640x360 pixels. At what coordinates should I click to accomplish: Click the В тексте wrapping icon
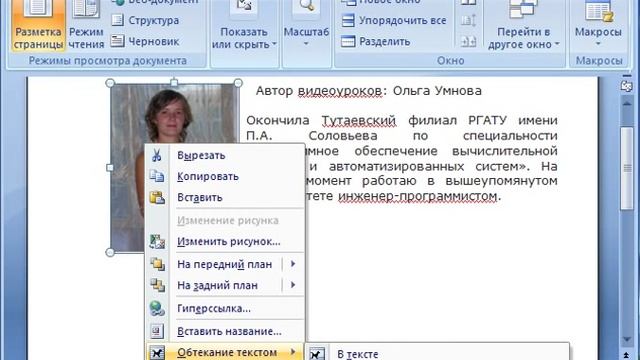tap(317, 354)
